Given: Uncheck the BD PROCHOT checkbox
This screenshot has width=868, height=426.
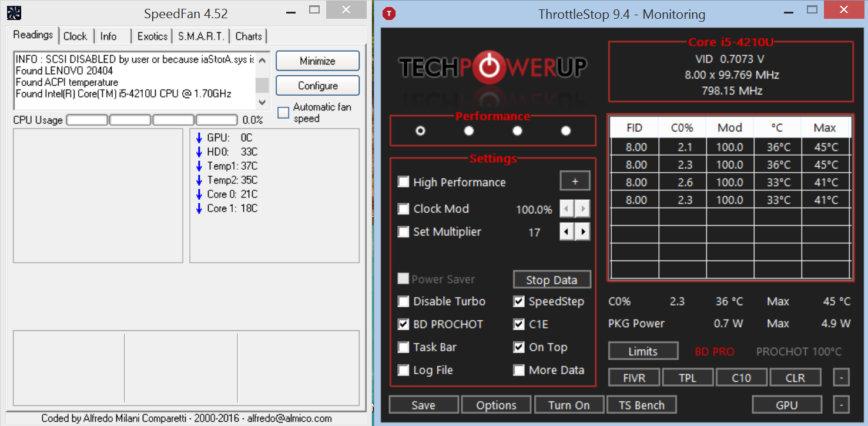Looking at the screenshot, I should pos(403,324).
